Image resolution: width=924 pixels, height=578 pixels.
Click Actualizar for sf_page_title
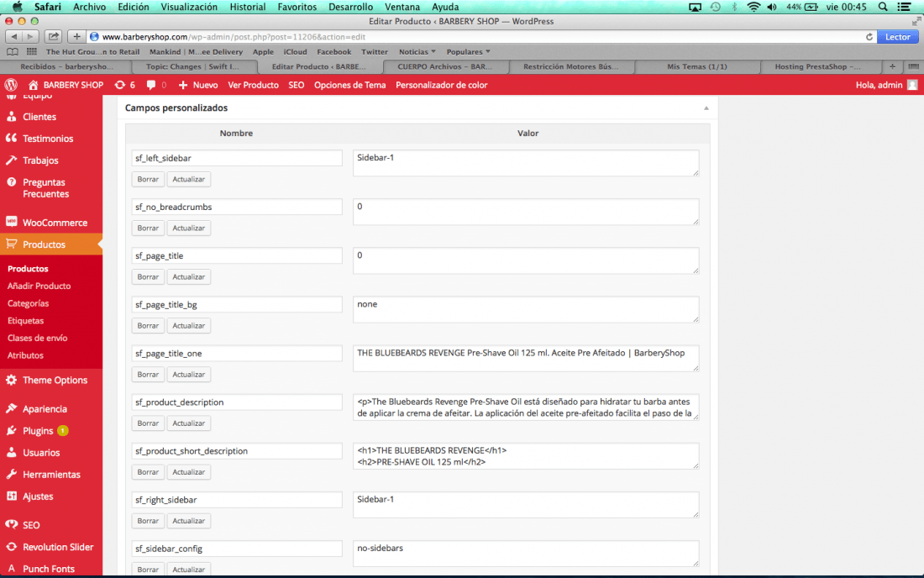point(188,277)
